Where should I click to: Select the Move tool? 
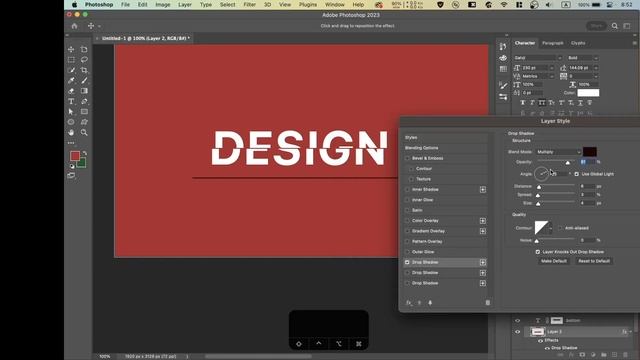[71, 49]
